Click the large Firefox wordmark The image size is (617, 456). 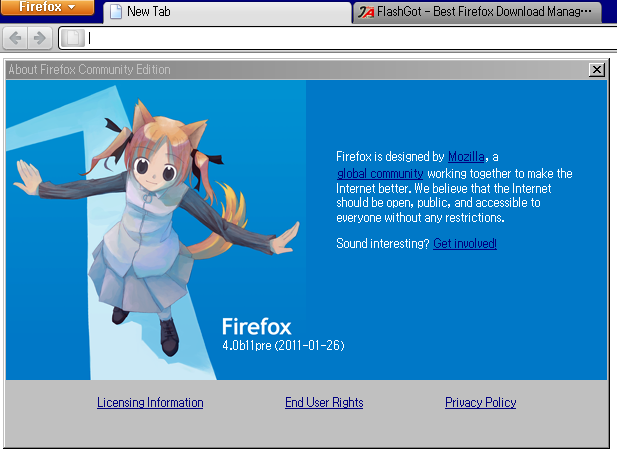point(257,327)
